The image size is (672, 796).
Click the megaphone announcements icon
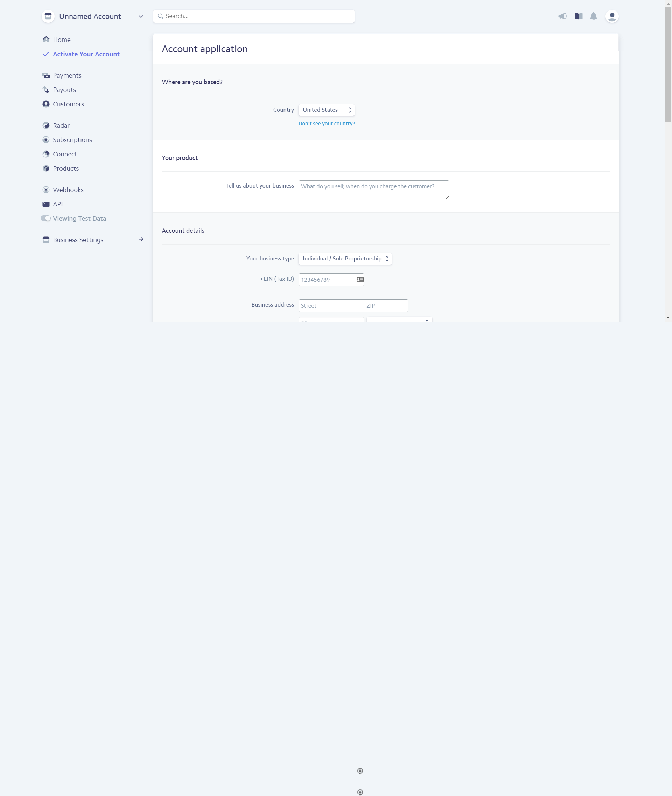562,16
